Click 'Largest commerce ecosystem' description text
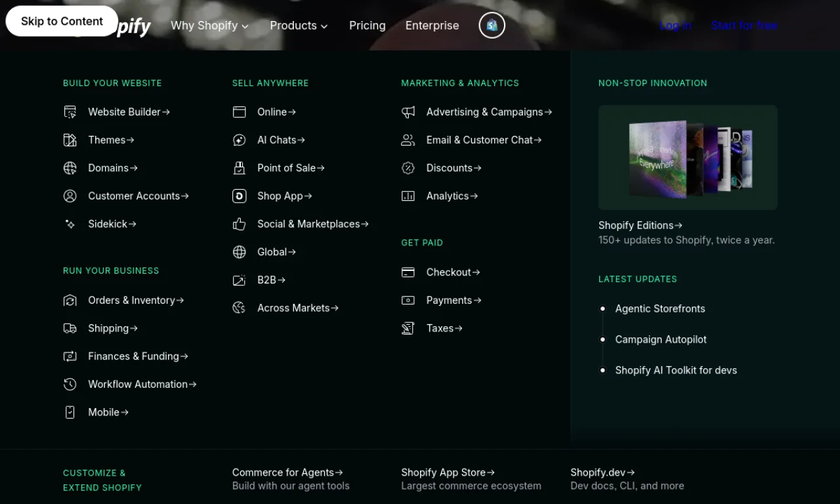The width and height of the screenshot is (840, 504). click(x=471, y=486)
